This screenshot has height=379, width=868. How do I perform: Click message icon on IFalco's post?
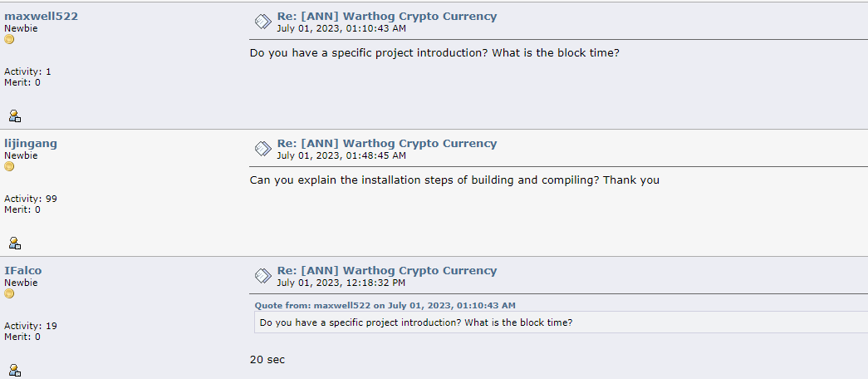click(262, 276)
